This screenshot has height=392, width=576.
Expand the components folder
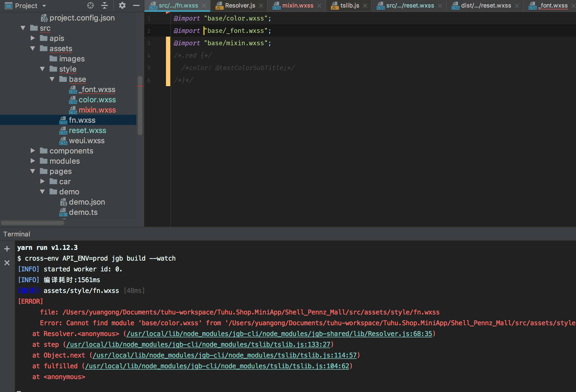(x=33, y=150)
